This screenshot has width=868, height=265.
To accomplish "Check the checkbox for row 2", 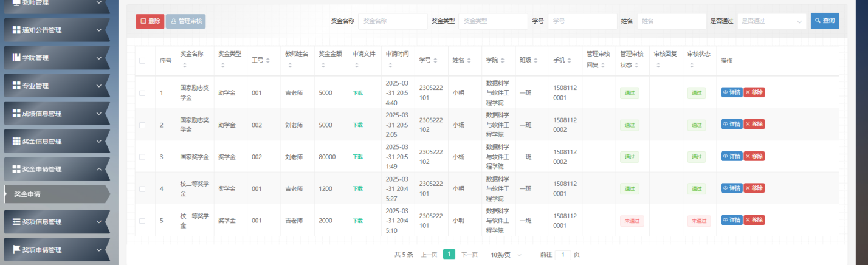I will [x=142, y=125].
